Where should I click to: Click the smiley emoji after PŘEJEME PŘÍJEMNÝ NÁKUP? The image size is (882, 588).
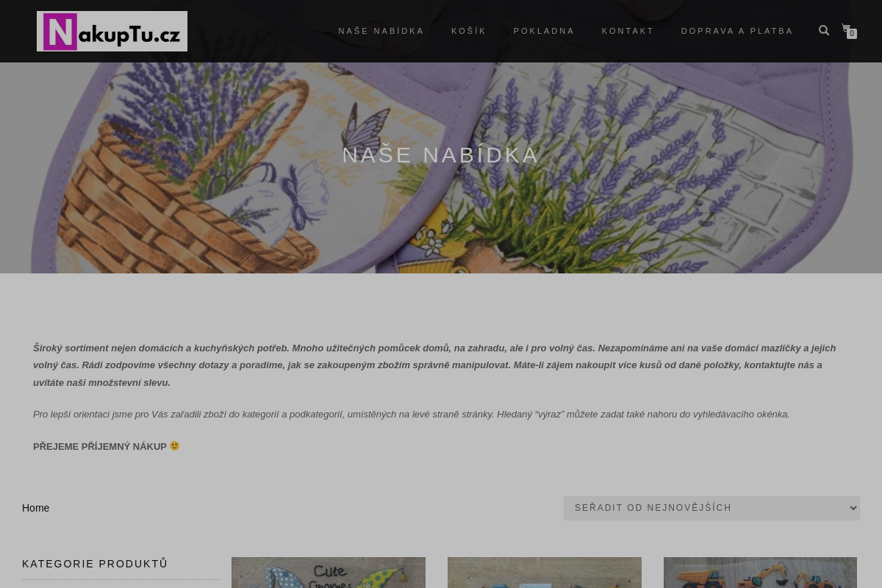(175, 446)
